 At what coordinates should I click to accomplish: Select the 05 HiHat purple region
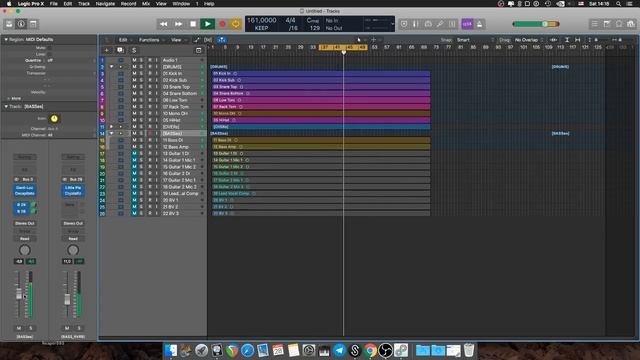tap(321, 120)
